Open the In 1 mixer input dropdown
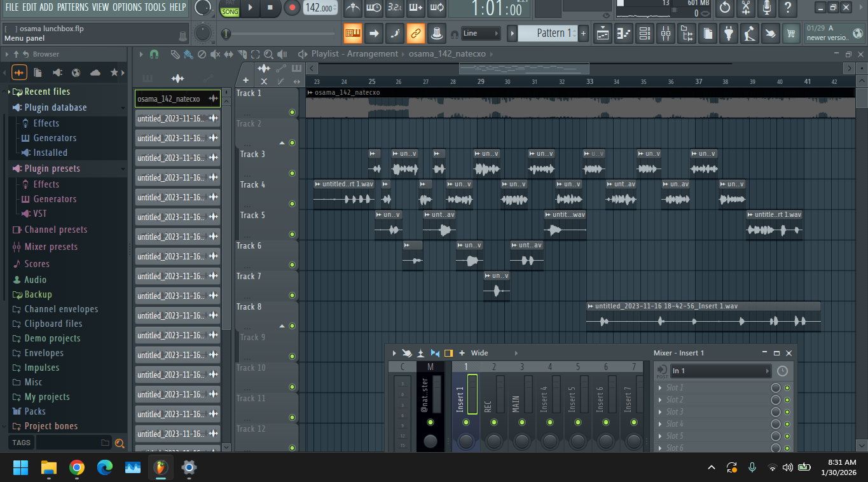The width and height of the screenshot is (868, 482). click(720, 371)
